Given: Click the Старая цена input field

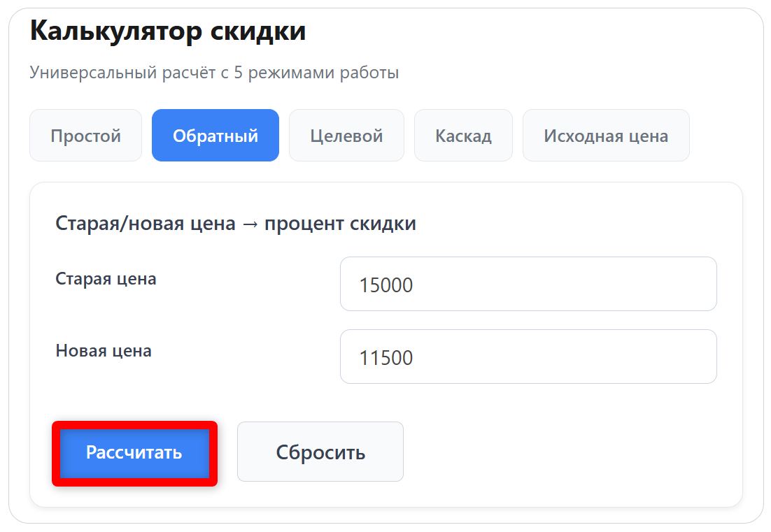Looking at the screenshot, I should point(528,284).
